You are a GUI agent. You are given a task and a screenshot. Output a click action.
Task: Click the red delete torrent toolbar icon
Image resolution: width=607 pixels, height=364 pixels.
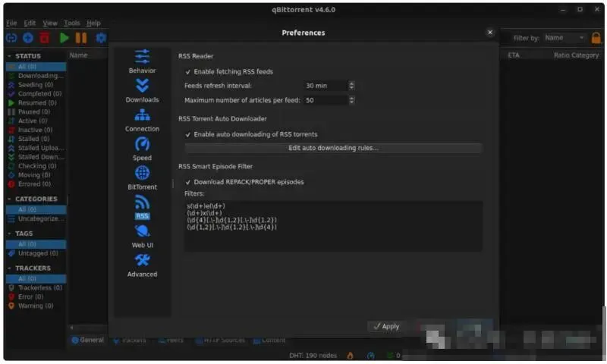pos(45,38)
